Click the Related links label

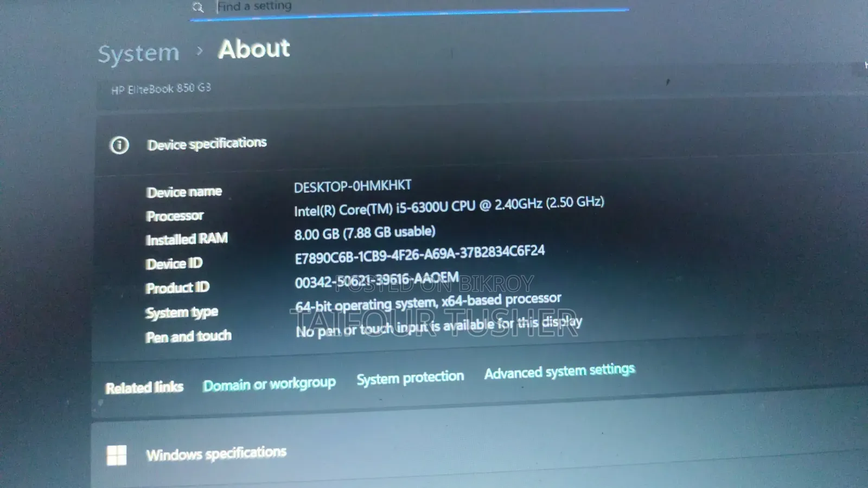144,388
